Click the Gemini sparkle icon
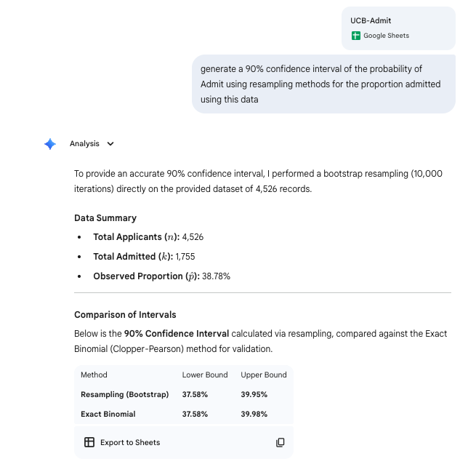Screen dimensions: 476x472 pyautogui.click(x=50, y=144)
